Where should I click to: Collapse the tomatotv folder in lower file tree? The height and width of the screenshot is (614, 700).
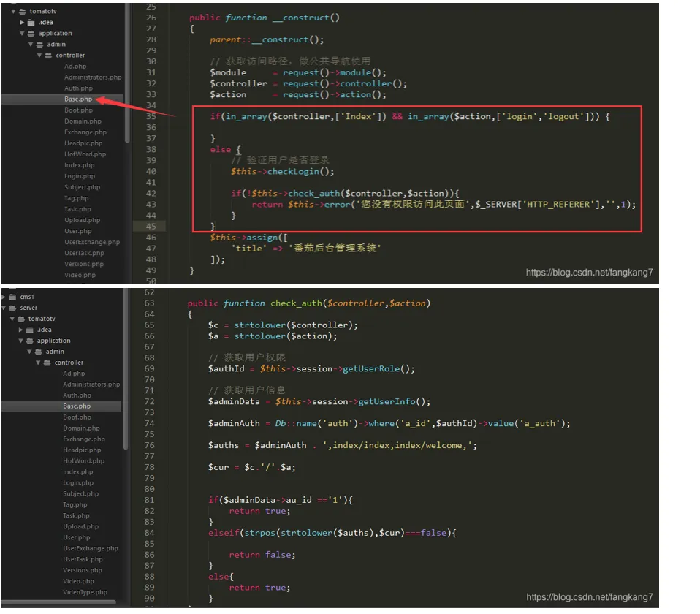coord(12,319)
